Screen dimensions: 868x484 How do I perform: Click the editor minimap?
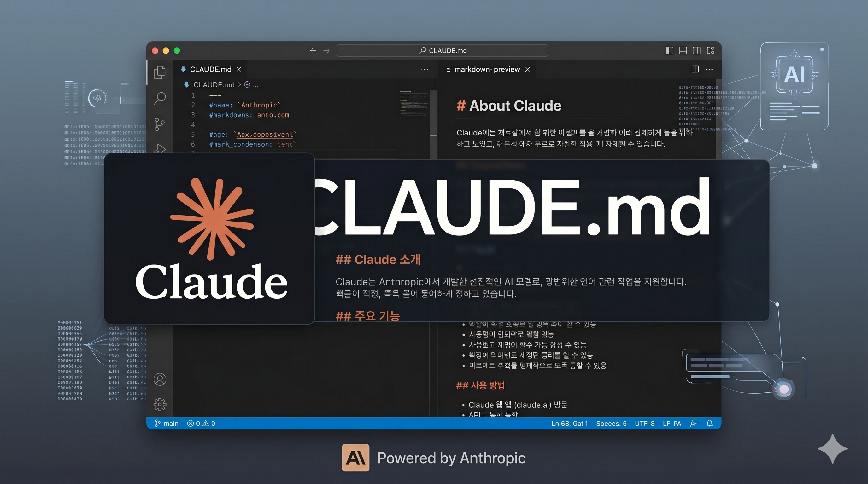click(x=413, y=104)
